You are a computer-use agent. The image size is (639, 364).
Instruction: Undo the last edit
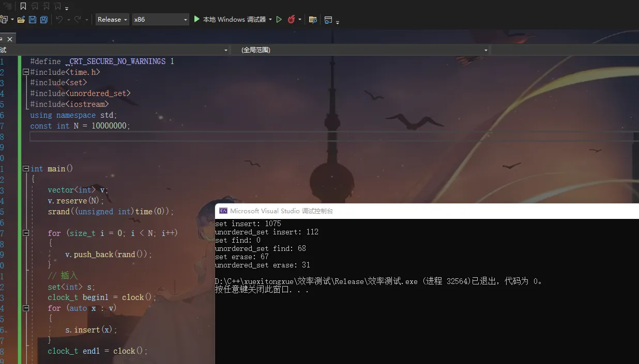tap(59, 20)
